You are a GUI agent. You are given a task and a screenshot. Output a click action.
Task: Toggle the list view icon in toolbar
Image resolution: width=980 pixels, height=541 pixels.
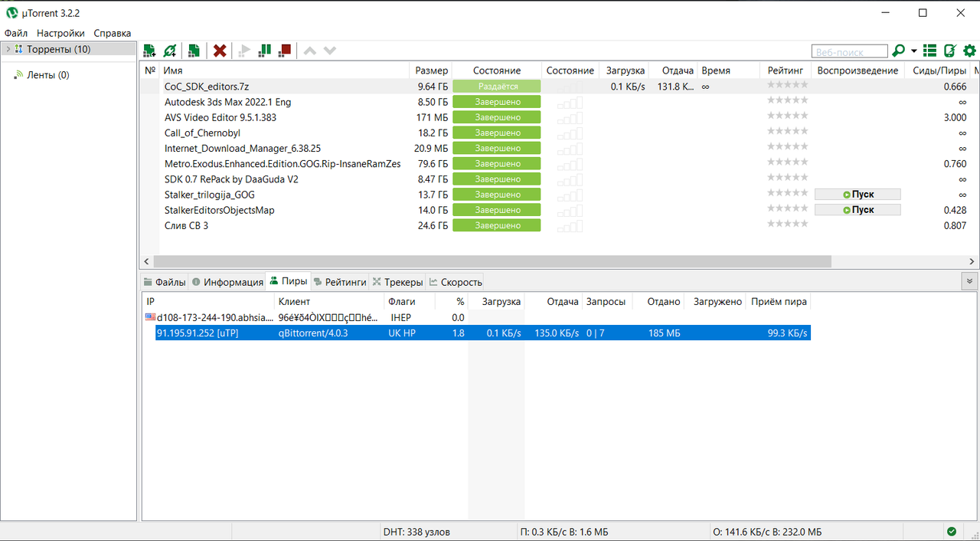(x=930, y=51)
